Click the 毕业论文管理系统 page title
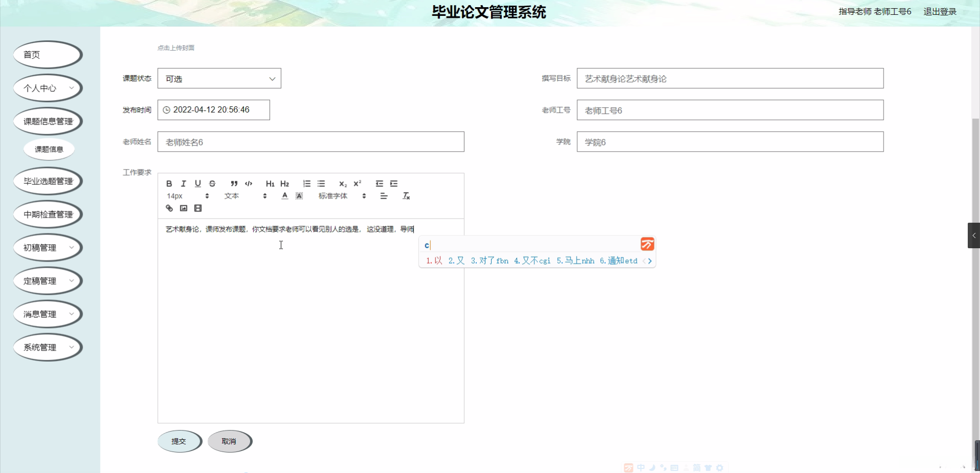Screen dimensions: 980x473 [x=489, y=12]
